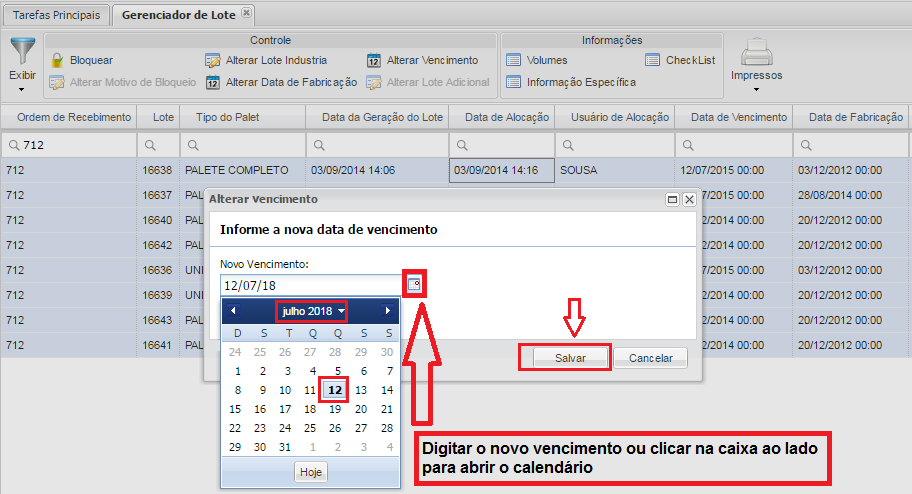
Task: Select day 12 in the calendar
Action: tap(335, 390)
